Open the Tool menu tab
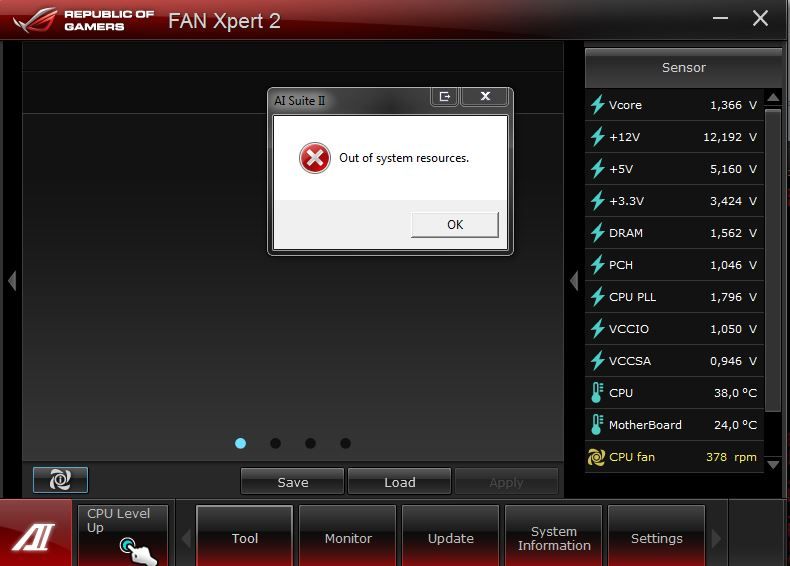This screenshot has width=790, height=566. coord(245,538)
